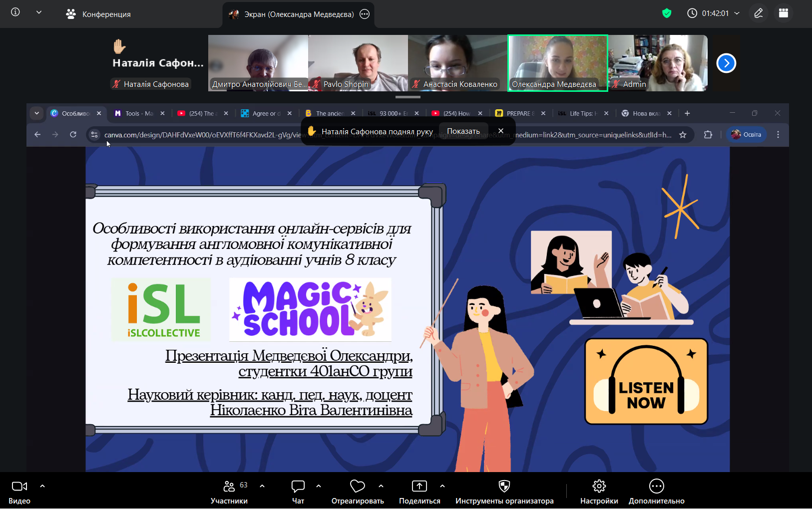The height and width of the screenshot is (509, 812).
Task: Click the Magic School logo on slide
Action: [310, 309]
